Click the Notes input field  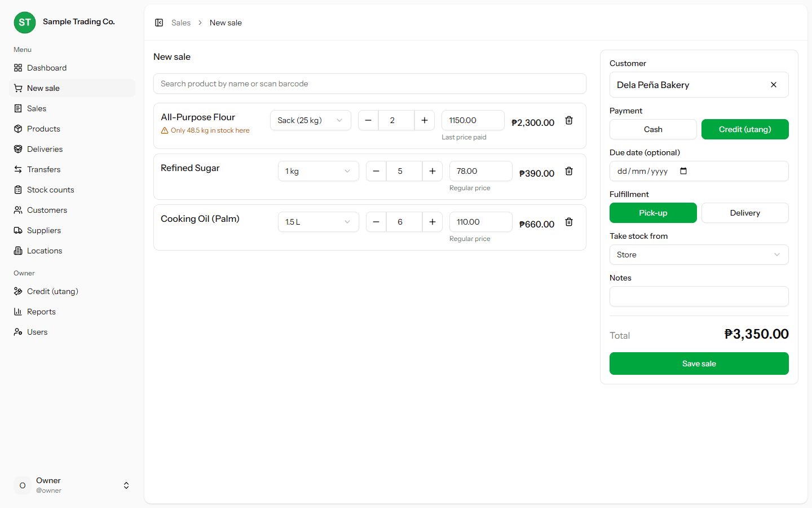699,296
